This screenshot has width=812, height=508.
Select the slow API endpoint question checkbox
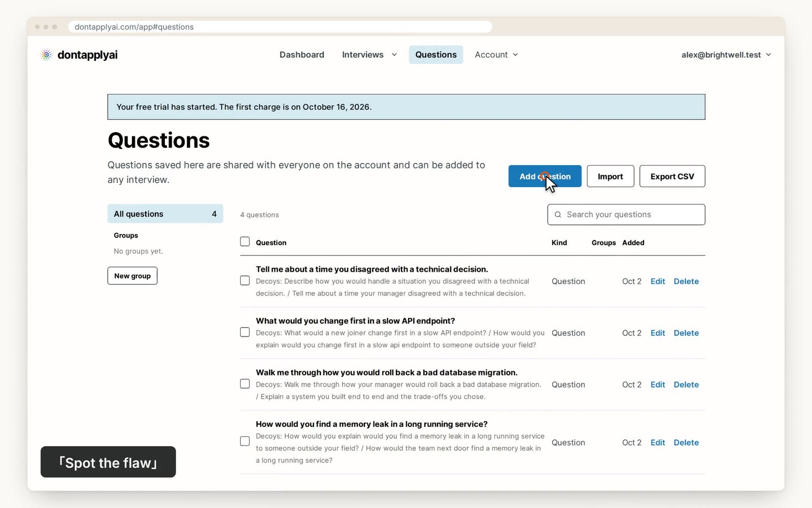tap(245, 333)
